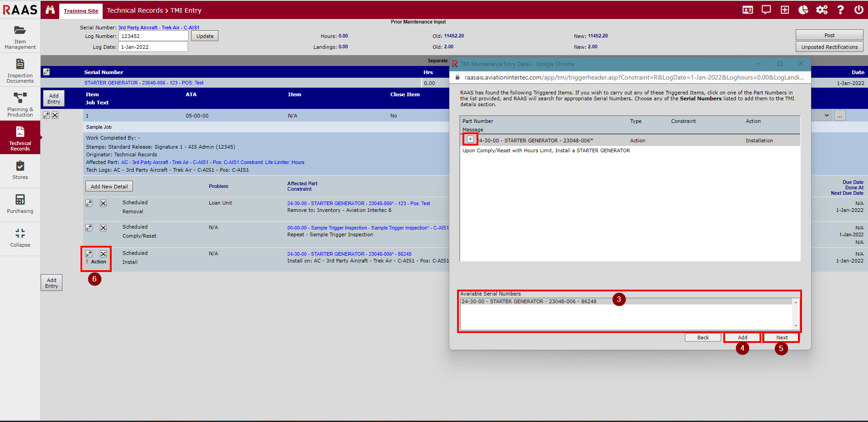Viewport: 868px width, 422px height.
Task: Open the gears settings icon
Action: click(822, 10)
